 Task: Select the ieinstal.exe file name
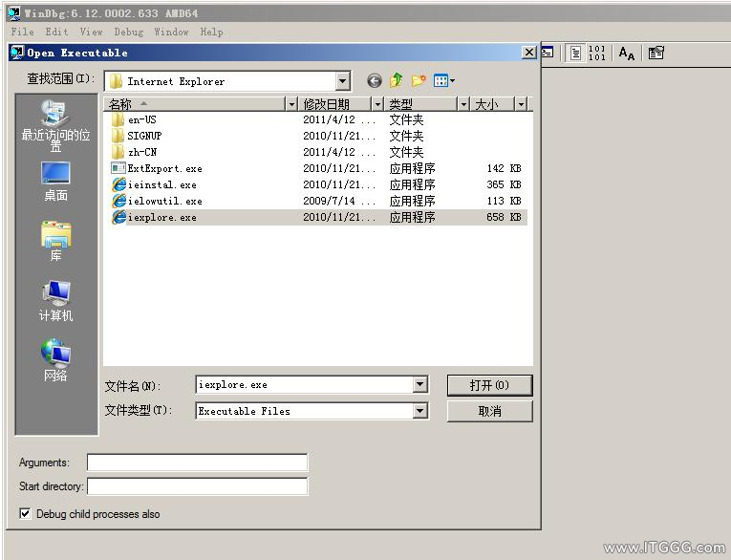click(x=161, y=184)
